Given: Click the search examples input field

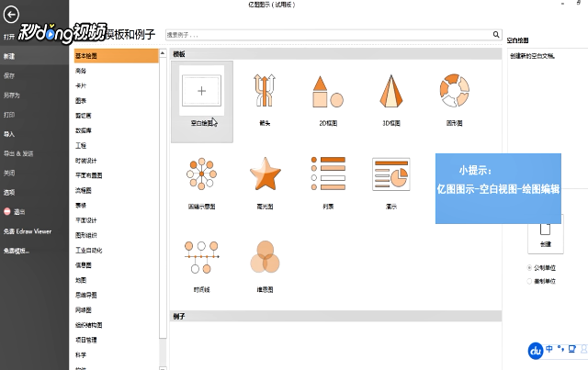Looking at the screenshot, I should [329, 35].
